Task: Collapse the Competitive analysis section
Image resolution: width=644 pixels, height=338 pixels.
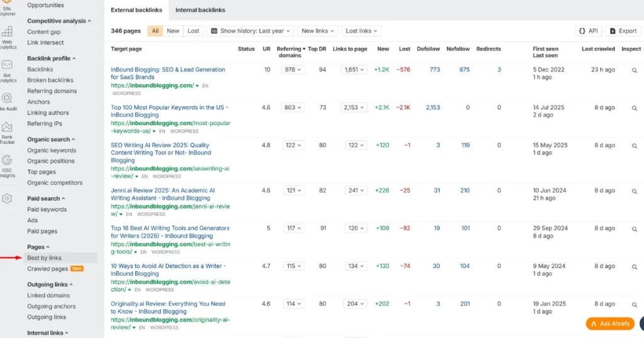Action: tap(59, 21)
